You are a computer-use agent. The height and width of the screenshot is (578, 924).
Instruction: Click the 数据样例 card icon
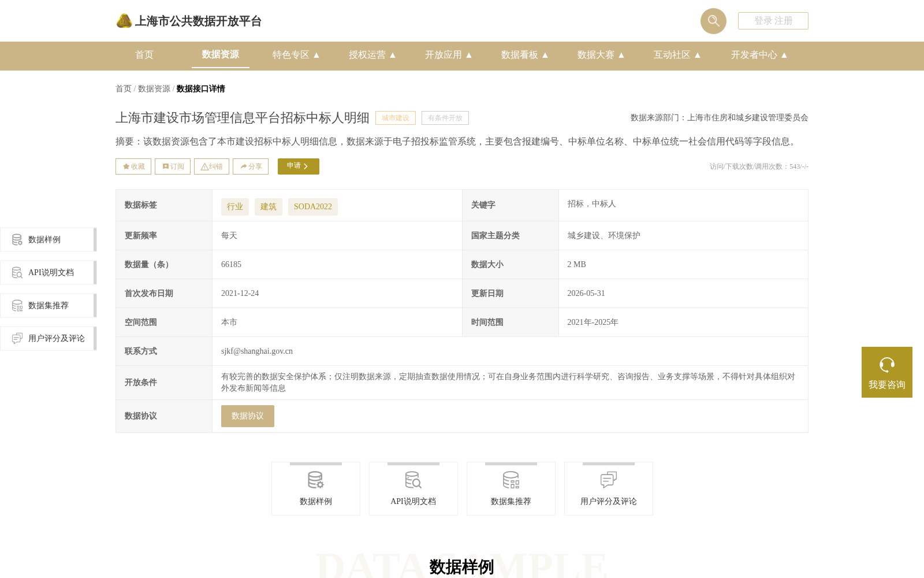click(x=316, y=480)
